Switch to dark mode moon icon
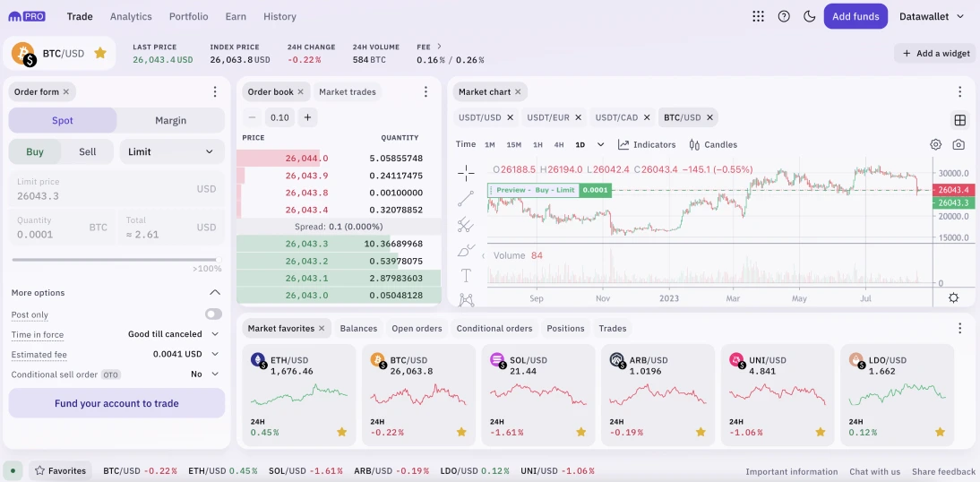Screen dimensions: 980x482 [810, 16]
